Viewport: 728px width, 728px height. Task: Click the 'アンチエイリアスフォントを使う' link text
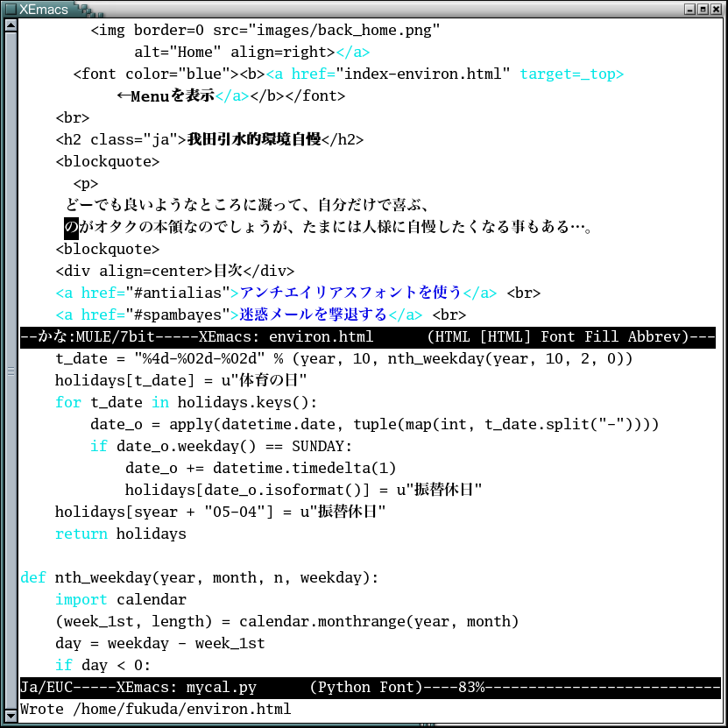(350, 293)
